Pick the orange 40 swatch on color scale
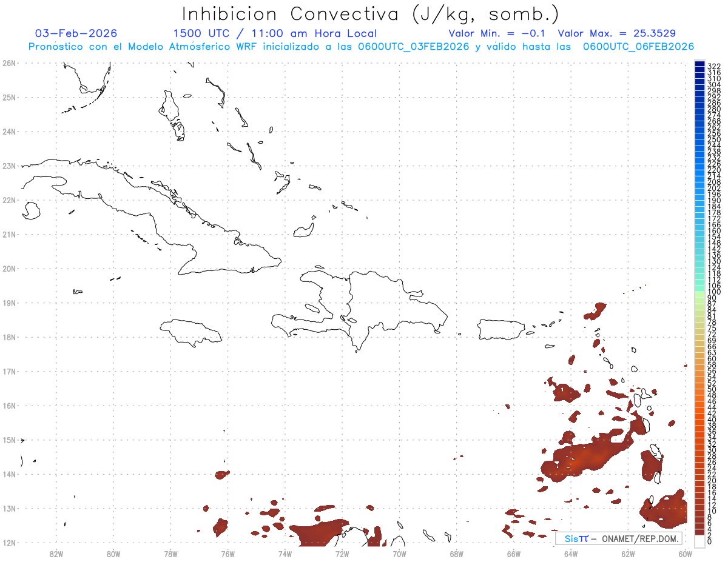The width and height of the screenshot is (728, 562). [x=699, y=420]
